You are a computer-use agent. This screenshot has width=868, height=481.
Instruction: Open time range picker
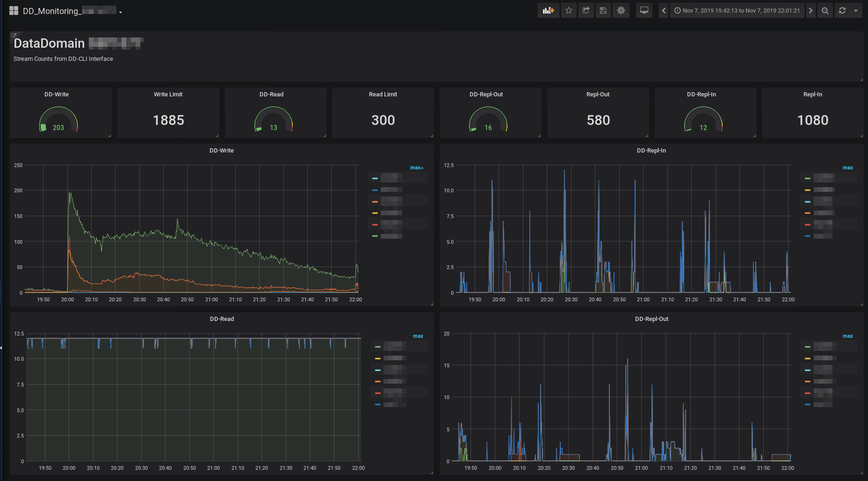coord(737,10)
